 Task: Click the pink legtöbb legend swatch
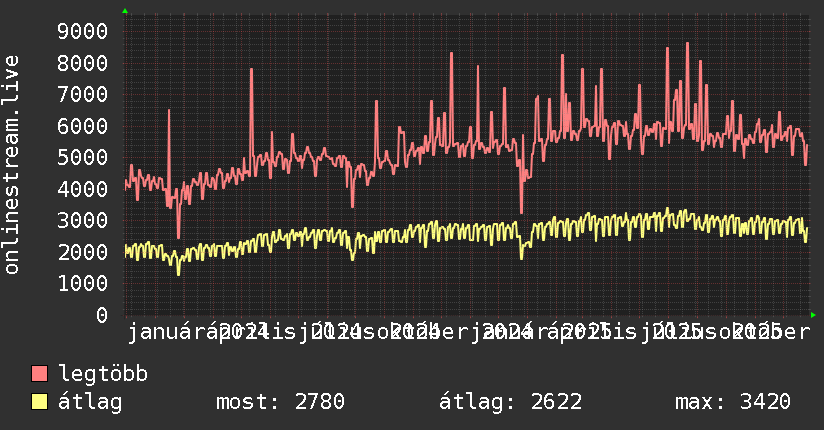tap(39, 374)
